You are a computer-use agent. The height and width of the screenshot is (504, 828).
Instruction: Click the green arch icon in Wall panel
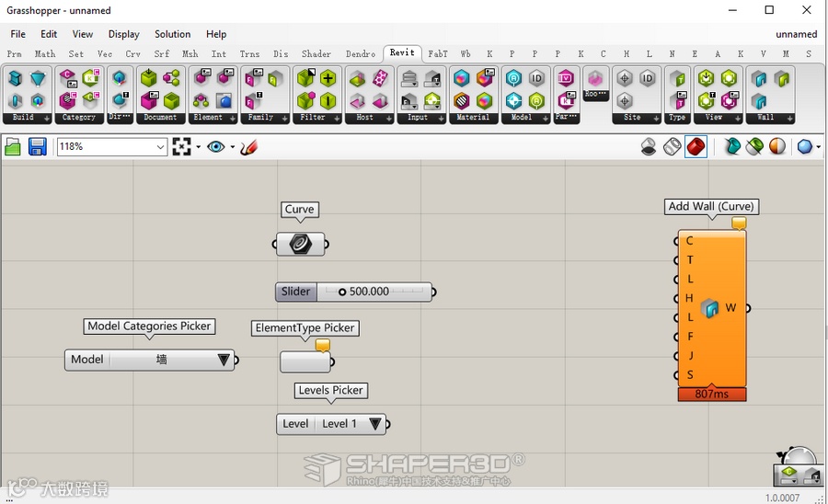782,78
